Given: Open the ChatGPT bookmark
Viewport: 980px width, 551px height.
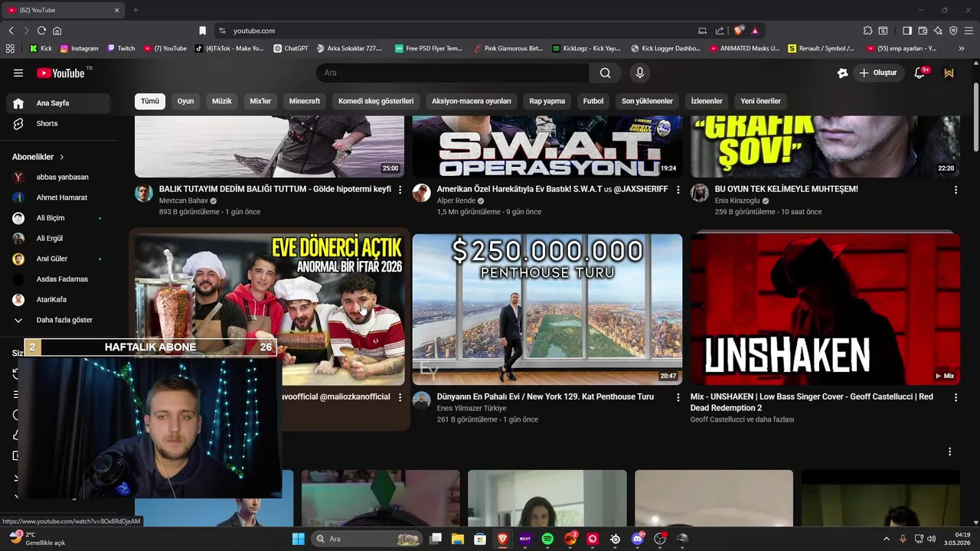Looking at the screenshot, I should (290, 48).
